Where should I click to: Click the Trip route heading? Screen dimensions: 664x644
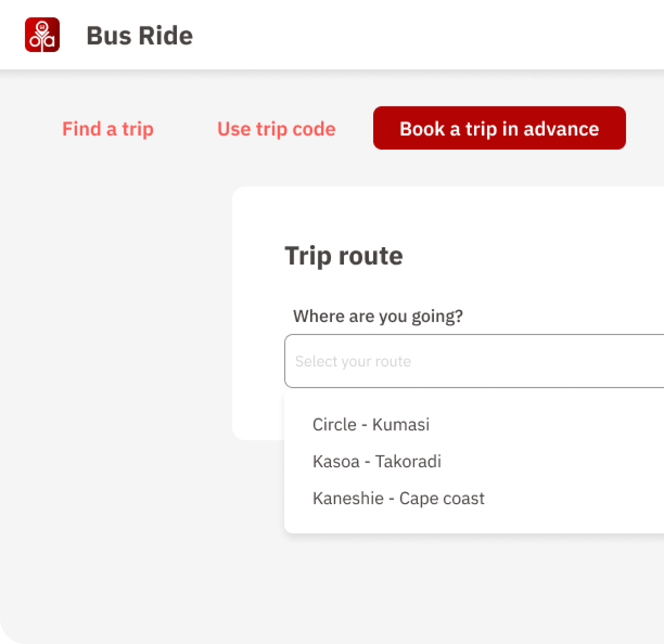click(344, 256)
